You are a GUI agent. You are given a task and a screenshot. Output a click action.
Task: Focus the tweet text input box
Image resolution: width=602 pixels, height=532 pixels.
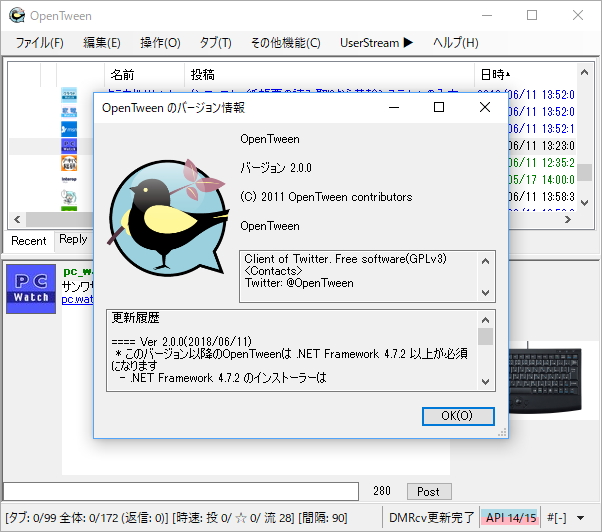(181, 491)
